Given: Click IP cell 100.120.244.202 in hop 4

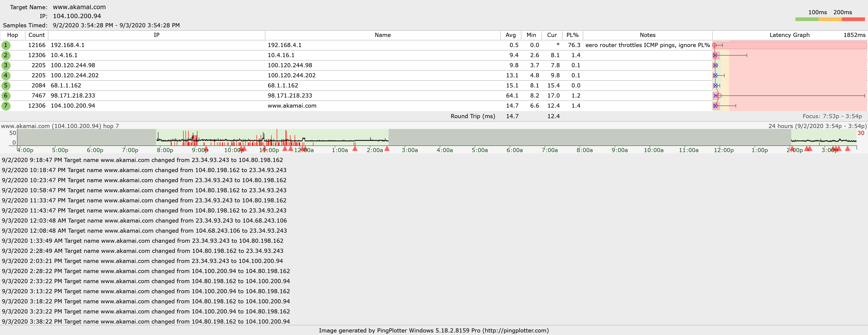Looking at the screenshot, I should pos(75,75).
